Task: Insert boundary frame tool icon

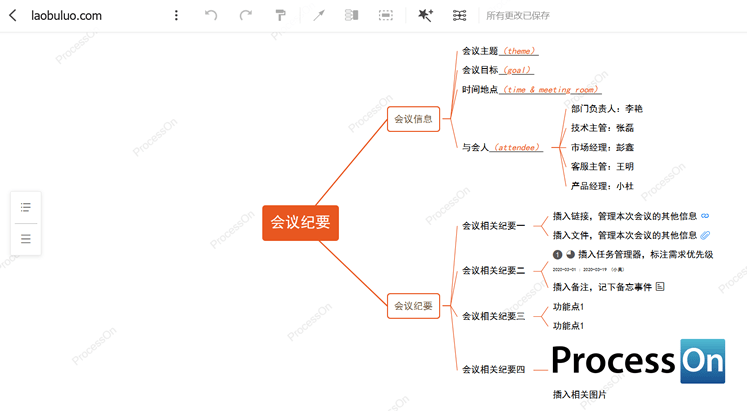Action: pos(386,15)
